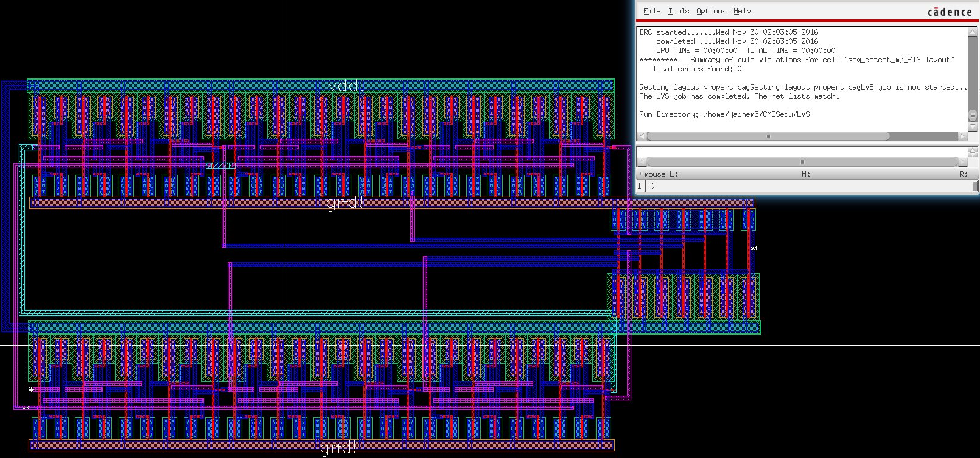Select the upper gnd! rail label
The width and height of the screenshot is (980, 458).
(345, 202)
